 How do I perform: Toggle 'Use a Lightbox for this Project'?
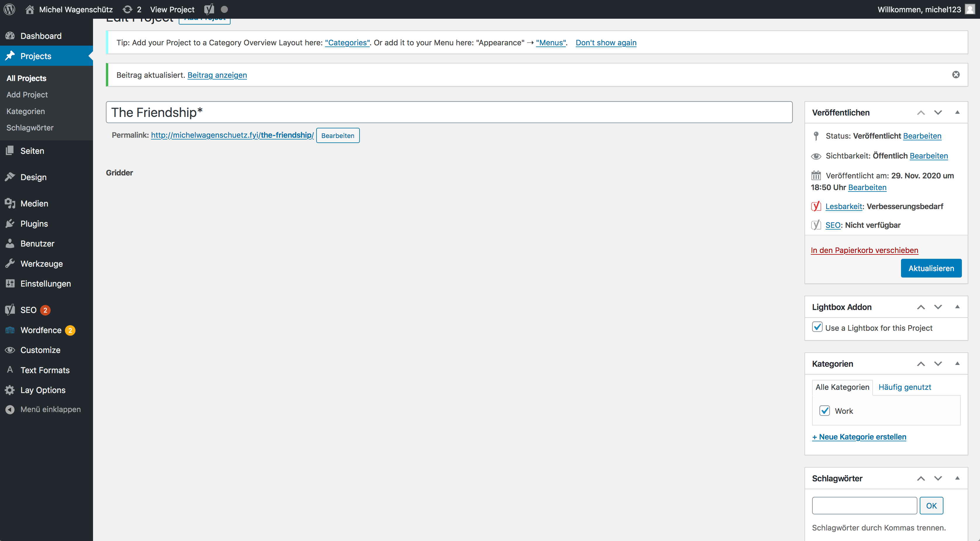click(x=817, y=327)
